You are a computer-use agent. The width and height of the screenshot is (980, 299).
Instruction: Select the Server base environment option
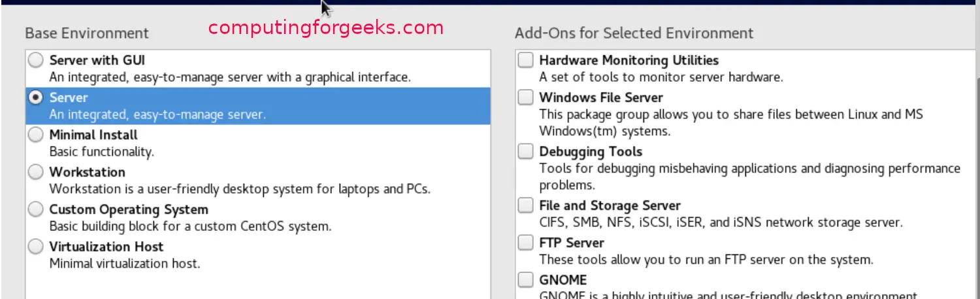point(36,97)
